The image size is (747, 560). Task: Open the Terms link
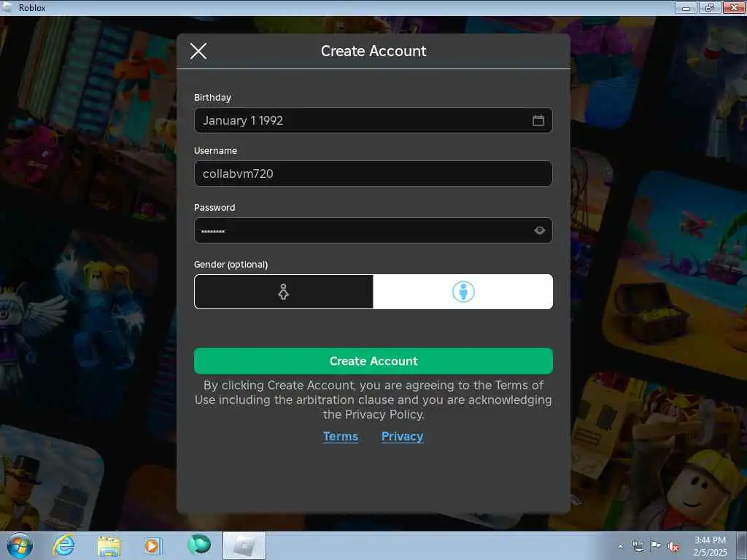pos(340,436)
